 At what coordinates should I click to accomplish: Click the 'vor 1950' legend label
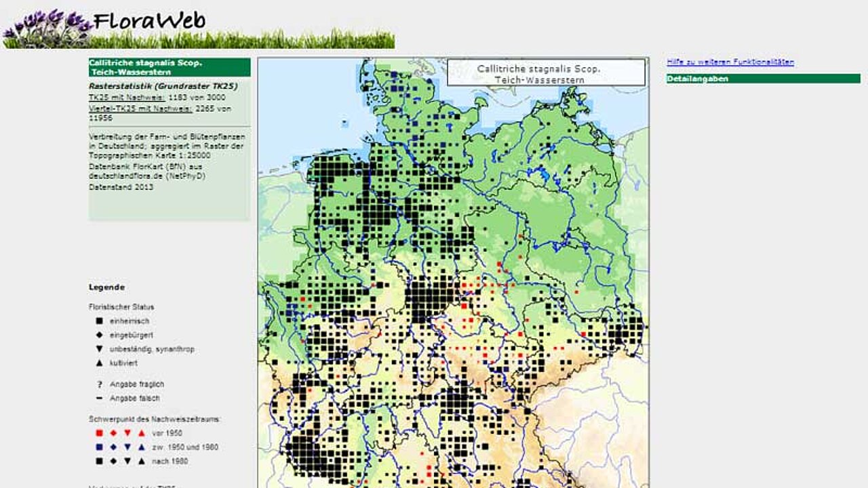point(167,433)
